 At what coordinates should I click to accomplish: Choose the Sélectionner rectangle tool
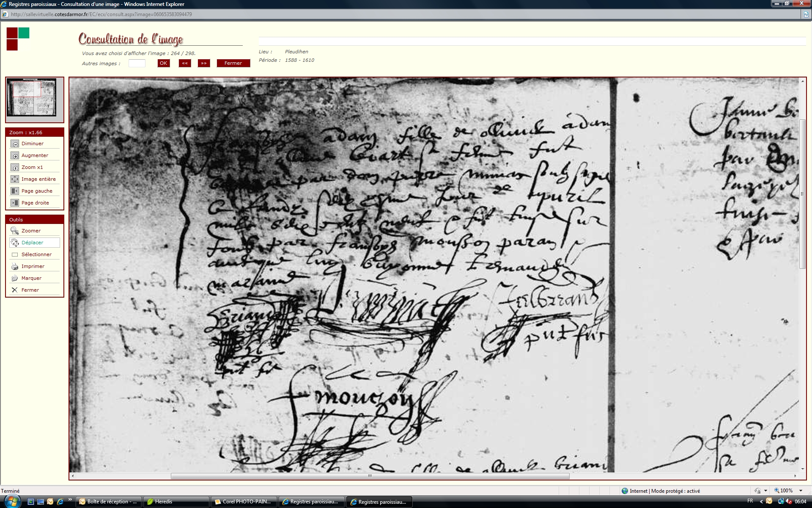click(x=15, y=254)
